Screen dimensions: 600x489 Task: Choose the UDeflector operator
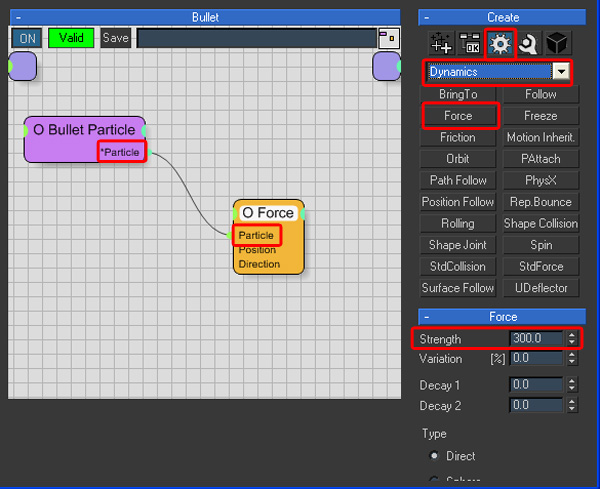(x=541, y=288)
